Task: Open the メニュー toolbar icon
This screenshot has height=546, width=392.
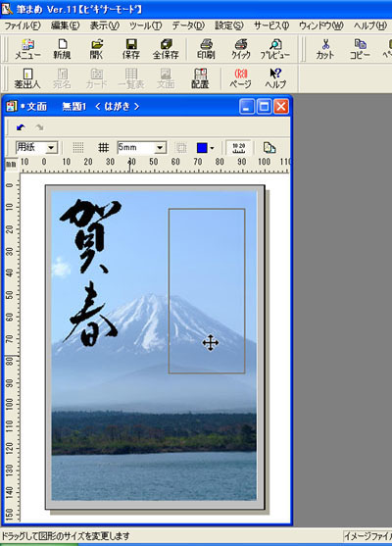Action: pyautogui.click(x=27, y=48)
